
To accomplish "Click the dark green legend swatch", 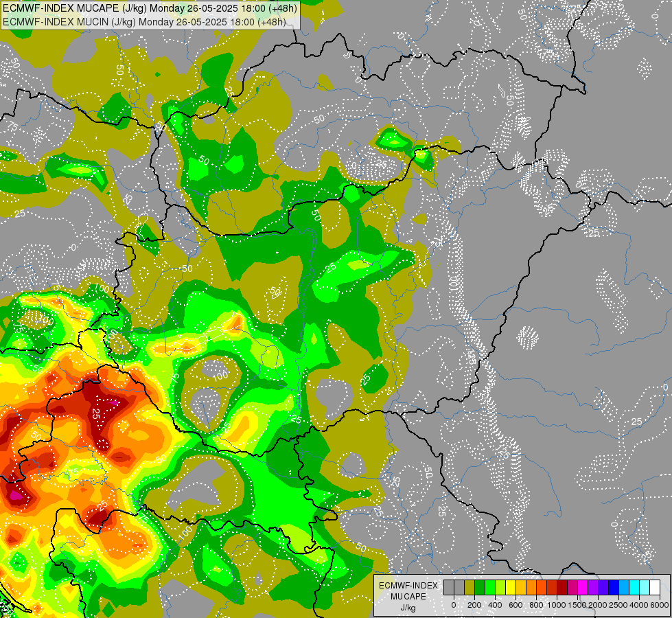I will [480, 587].
